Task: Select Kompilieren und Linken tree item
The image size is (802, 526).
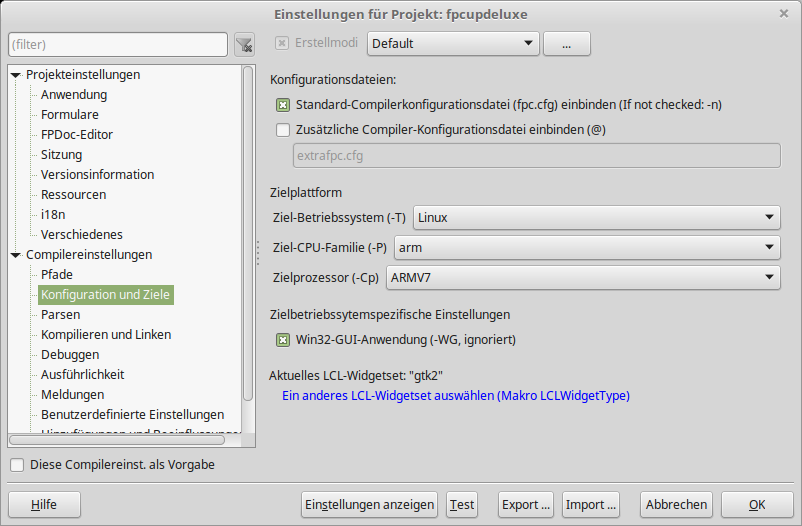Action: 106,335
